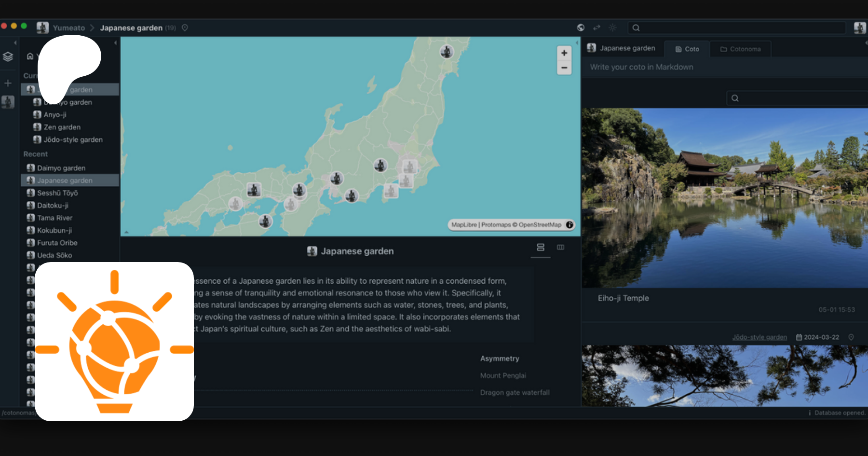Click the swap arrows icon in toolbar

(597, 28)
